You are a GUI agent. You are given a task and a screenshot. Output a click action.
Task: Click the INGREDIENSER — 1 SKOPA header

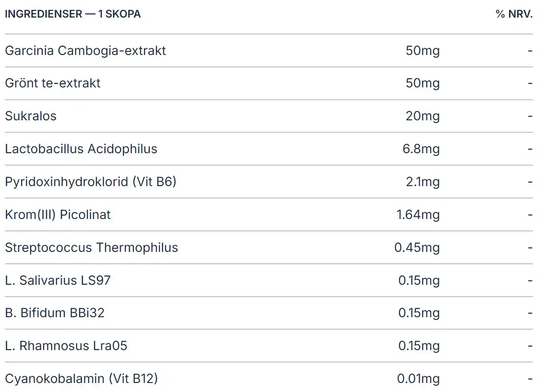click(x=73, y=14)
